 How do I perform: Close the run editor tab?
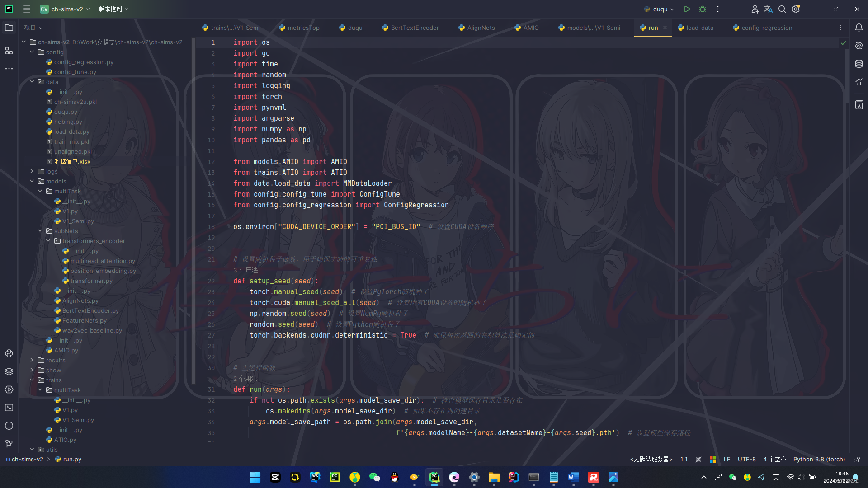pos(665,28)
